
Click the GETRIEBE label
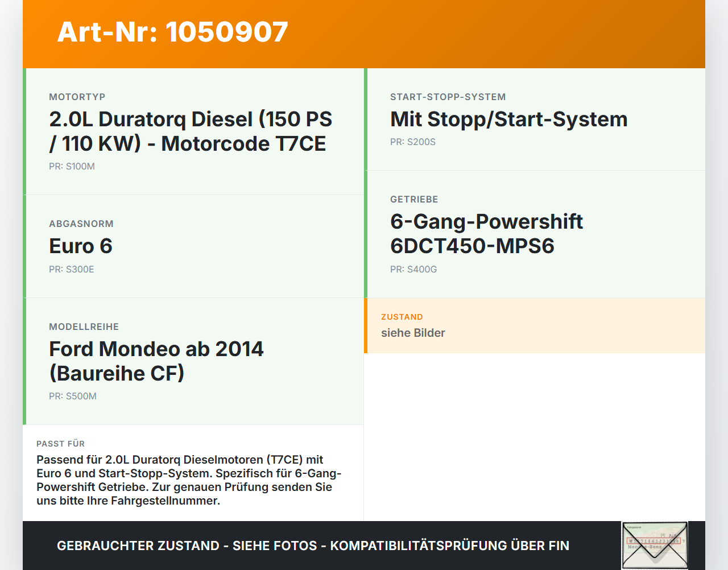(x=414, y=200)
